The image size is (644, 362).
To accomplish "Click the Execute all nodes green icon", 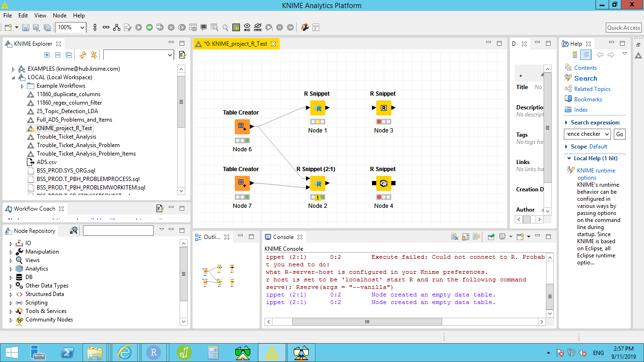I will pos(149,27).
